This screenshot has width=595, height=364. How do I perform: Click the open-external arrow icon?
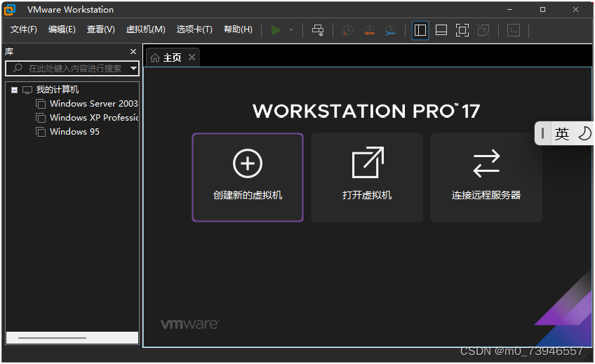[368, 162]
